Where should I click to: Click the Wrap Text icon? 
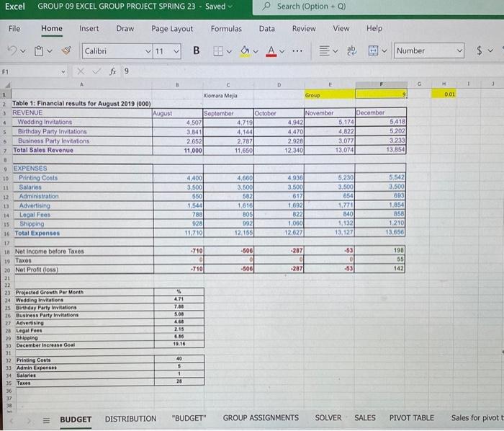(351, 50)
